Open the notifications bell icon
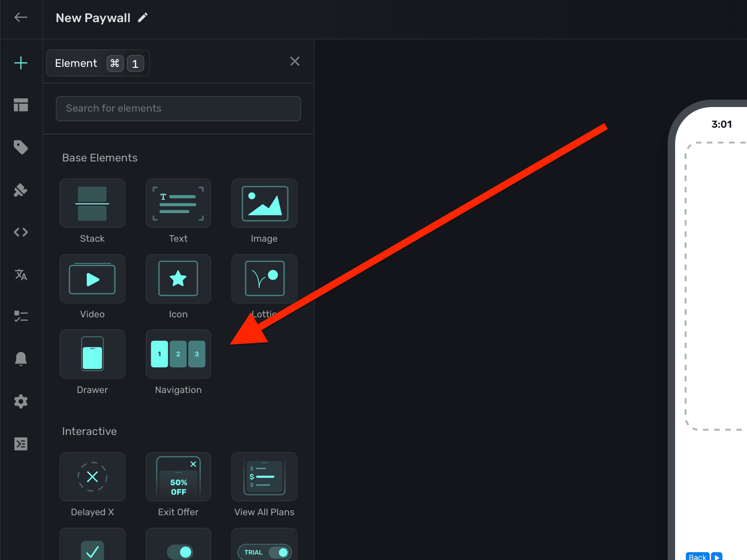 (21, 359)
